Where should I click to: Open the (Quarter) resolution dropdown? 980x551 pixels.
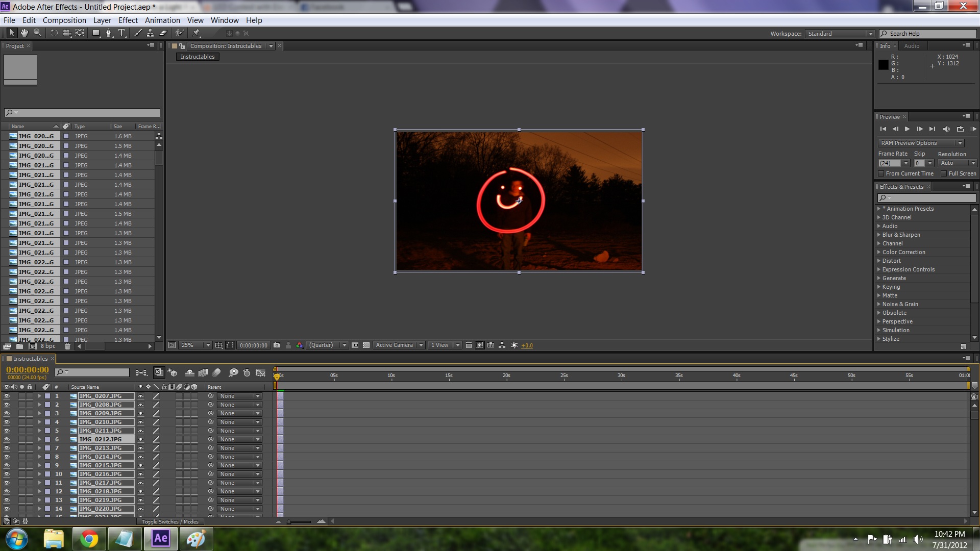(327, 345)
